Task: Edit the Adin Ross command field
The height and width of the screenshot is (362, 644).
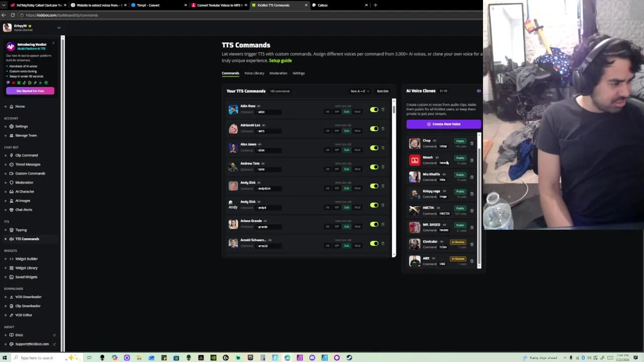Action: (x=269, y=112)
